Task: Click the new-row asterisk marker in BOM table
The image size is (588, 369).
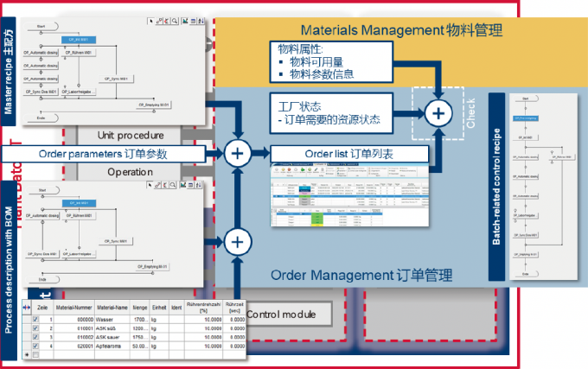Action: click(27, 354)
